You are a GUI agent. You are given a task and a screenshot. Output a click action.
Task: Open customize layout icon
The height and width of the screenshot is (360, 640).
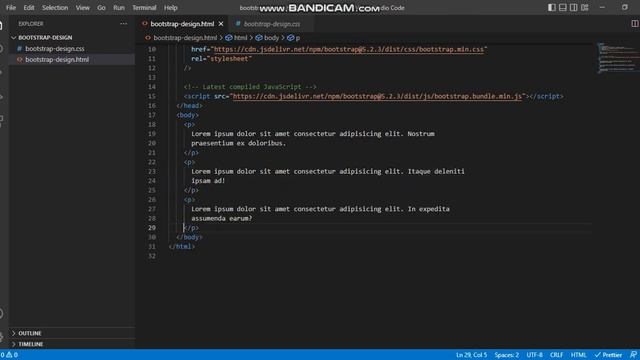585,7
